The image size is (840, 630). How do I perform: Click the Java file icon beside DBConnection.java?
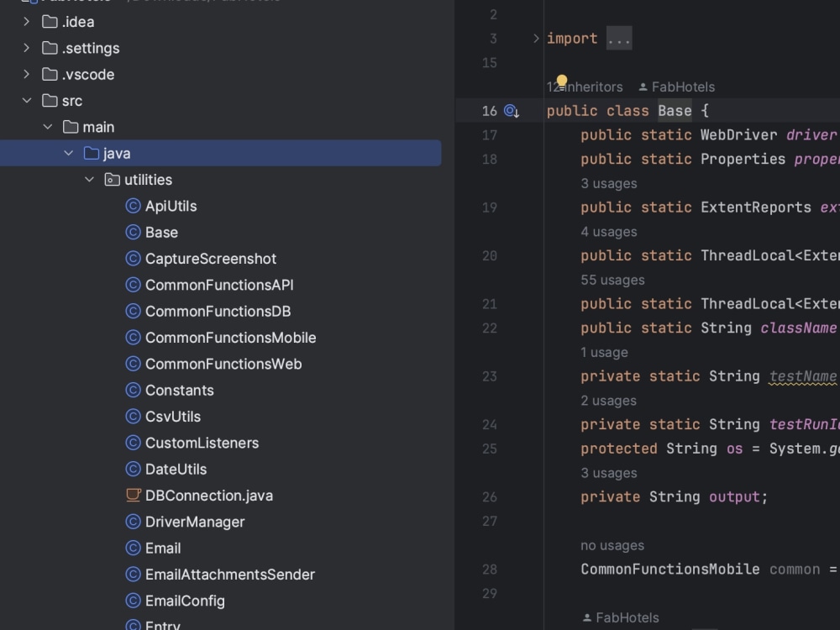pyautogui.click(x=133, y=495)
